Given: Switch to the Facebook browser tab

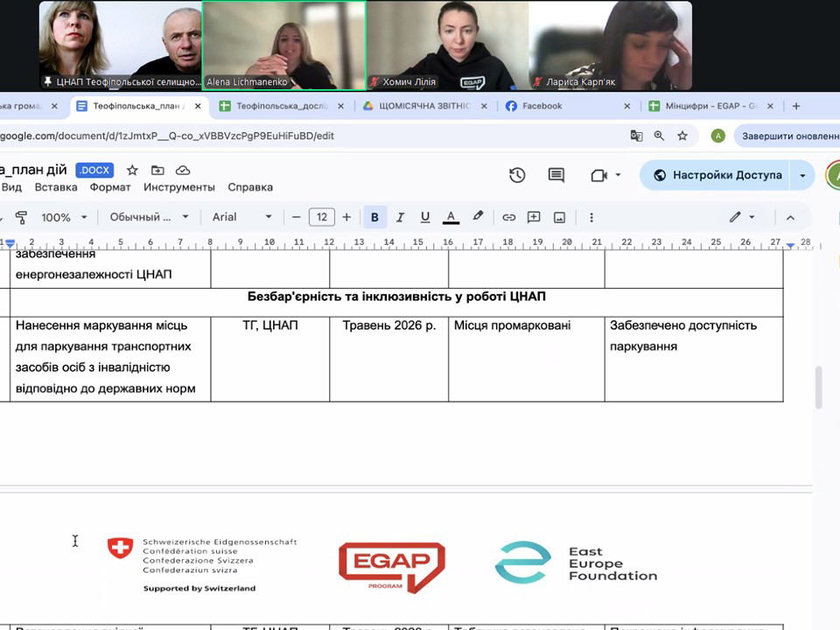Looking at the screenshot, I should (542, 106).
